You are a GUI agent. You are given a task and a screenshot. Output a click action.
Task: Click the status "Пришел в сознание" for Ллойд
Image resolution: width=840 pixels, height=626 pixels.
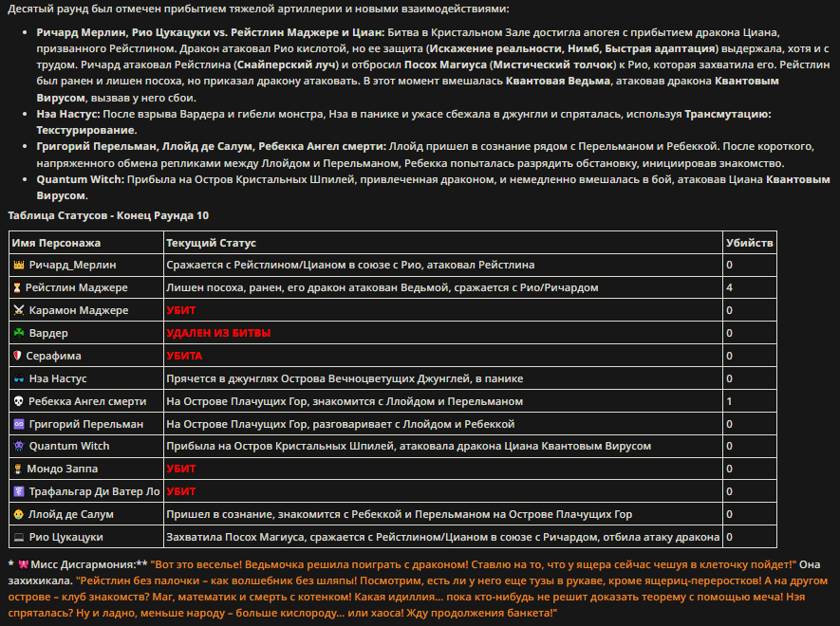[x=399, y=515]
